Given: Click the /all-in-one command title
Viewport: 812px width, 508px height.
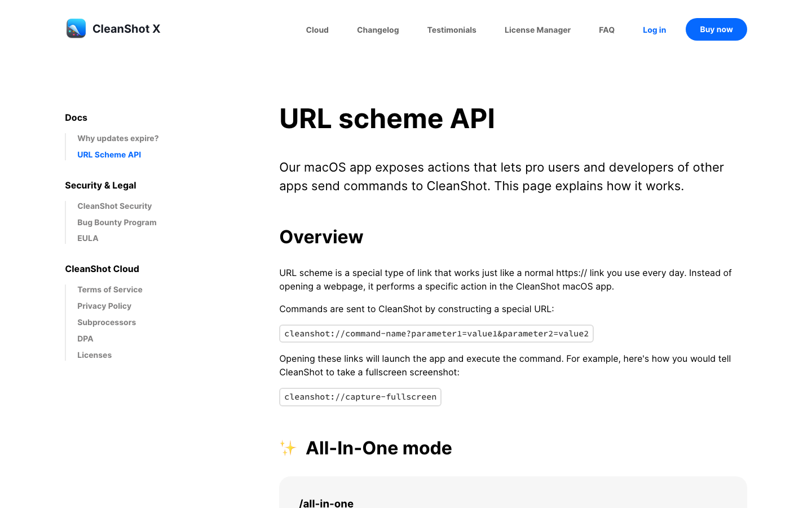Looking at the screenshot, I should click(326, 503).
